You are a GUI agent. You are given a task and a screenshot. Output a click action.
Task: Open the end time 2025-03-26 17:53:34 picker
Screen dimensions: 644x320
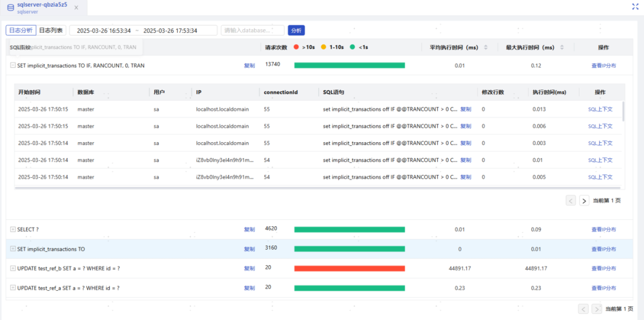tap(171, 30)
